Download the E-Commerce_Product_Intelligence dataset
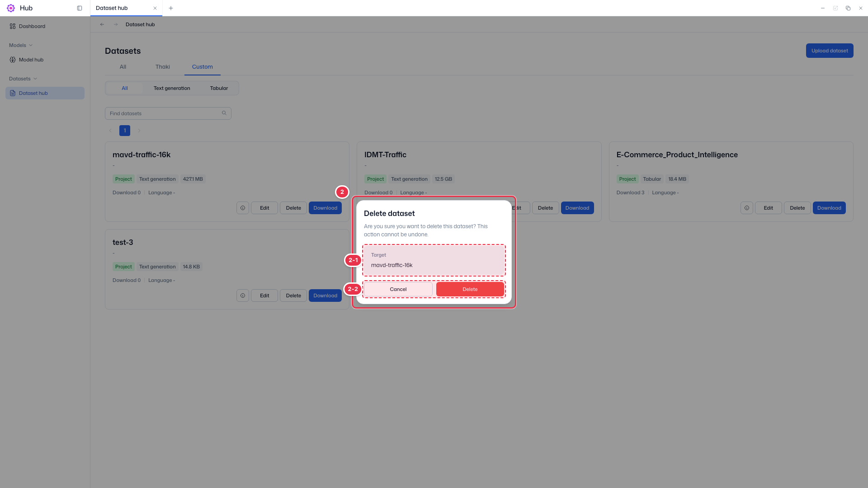 tap(829, 208)
